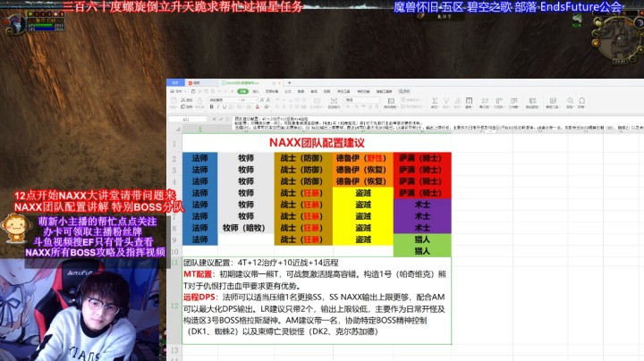Click the save icon in quick access bar
The image size is (644, 361).
[x=193, y=91]
